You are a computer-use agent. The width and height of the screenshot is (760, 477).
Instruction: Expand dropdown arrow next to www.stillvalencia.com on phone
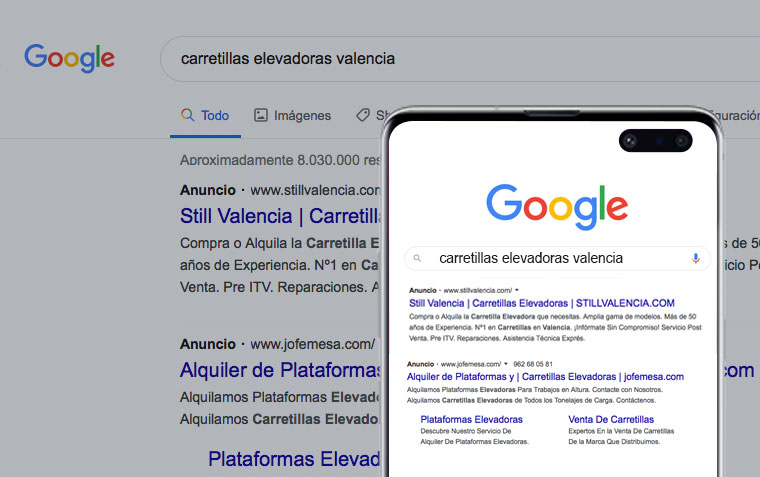pos(516,289)
